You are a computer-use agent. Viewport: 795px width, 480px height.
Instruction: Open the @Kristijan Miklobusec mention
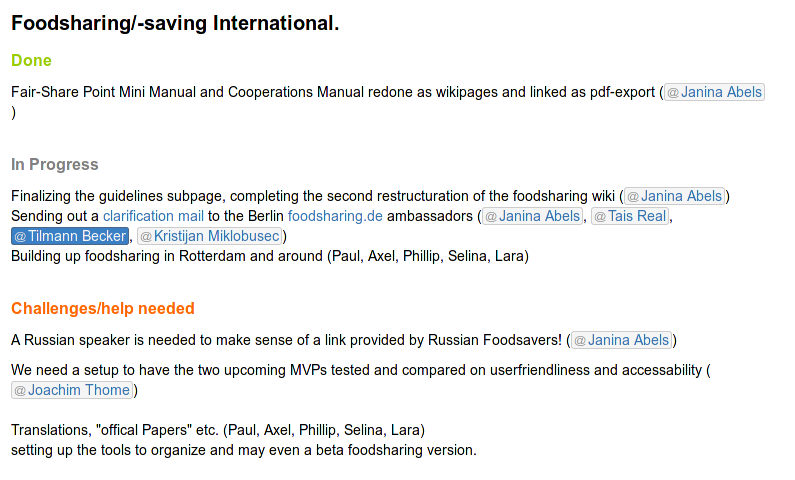(x=210, y=236)
